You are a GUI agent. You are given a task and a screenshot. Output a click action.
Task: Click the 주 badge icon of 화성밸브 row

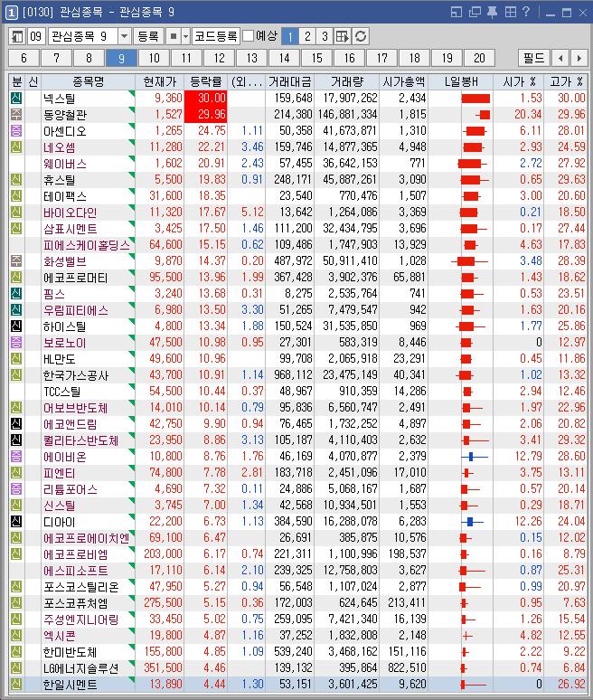[x=16, y=260]
